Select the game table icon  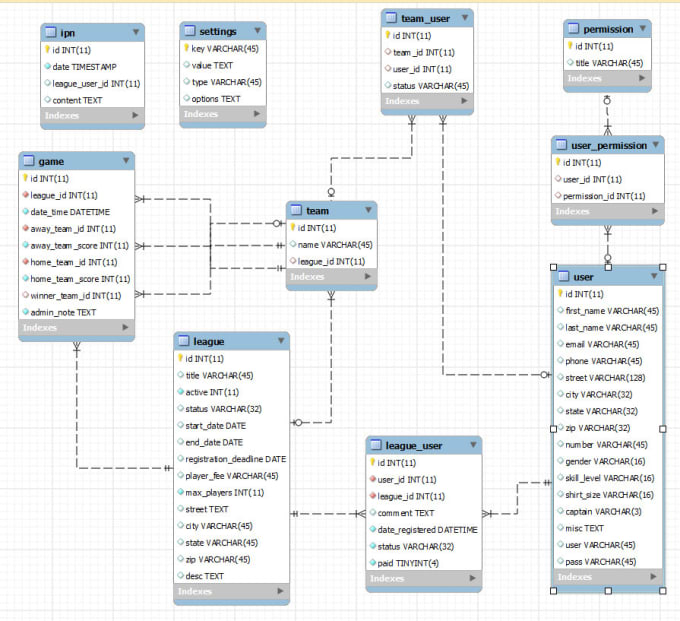pyautogui.click(x=29, y=161)
